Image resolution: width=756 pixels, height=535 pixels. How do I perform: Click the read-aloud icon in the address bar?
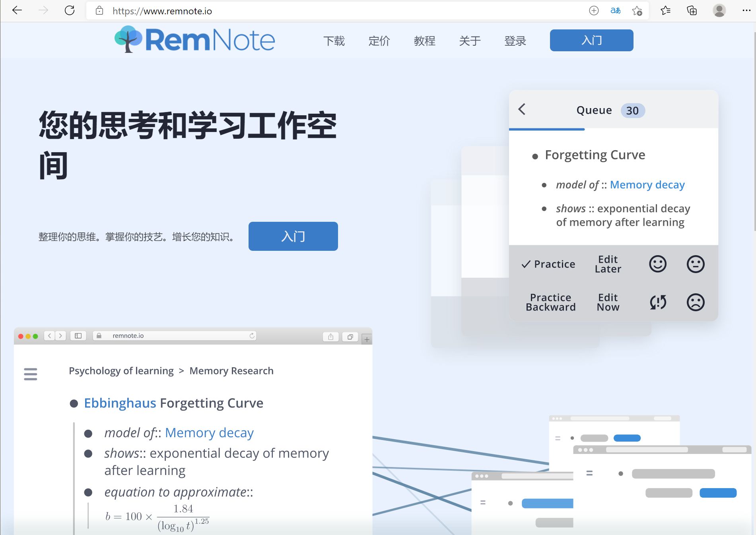pyautogui.click(x=615, y=11)
